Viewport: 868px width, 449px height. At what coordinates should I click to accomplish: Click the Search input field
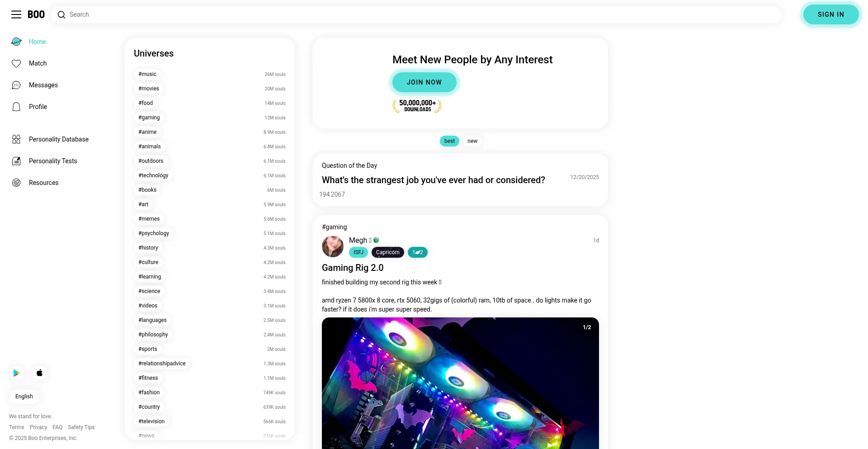(x=416, y=14)
